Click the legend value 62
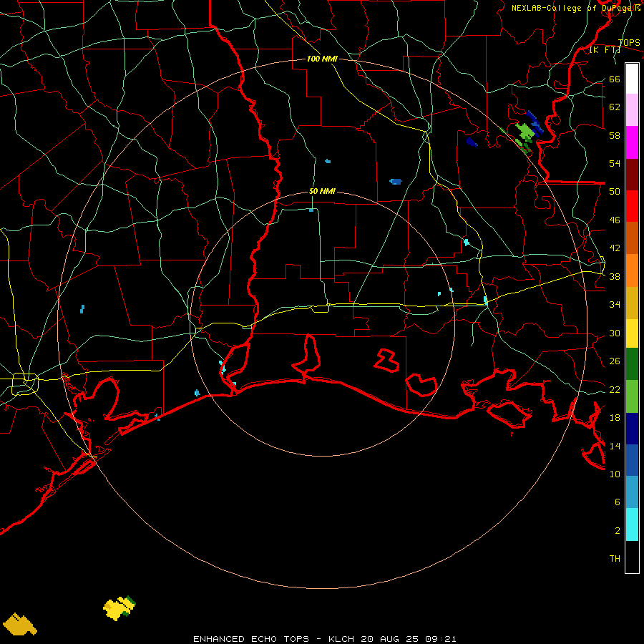644x644 pixels. (615, 107)
